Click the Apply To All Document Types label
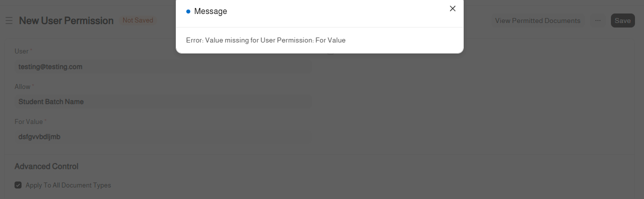 (68, 185)
